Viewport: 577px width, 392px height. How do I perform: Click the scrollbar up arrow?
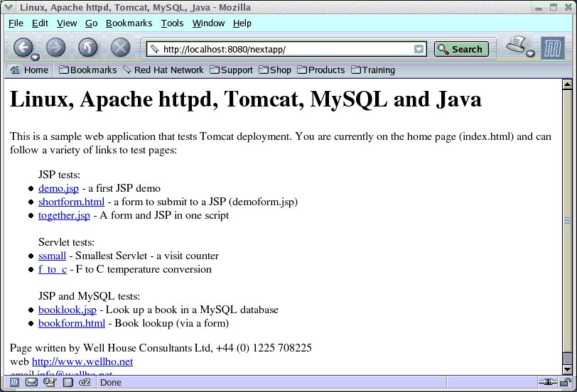pos(568,85)
